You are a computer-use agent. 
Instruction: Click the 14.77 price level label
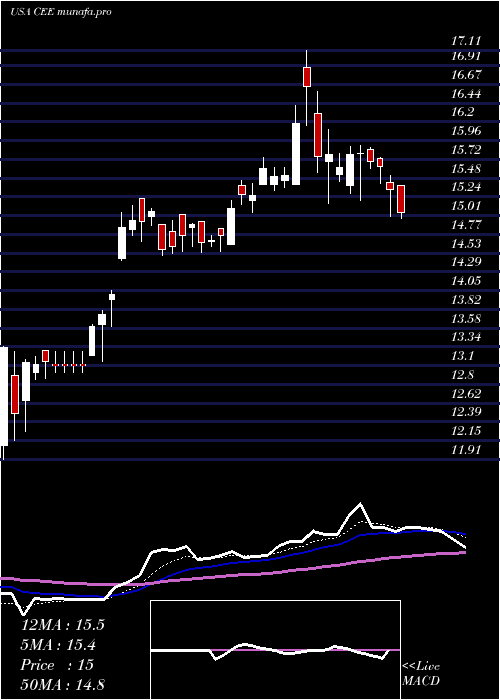click(466, 225)
